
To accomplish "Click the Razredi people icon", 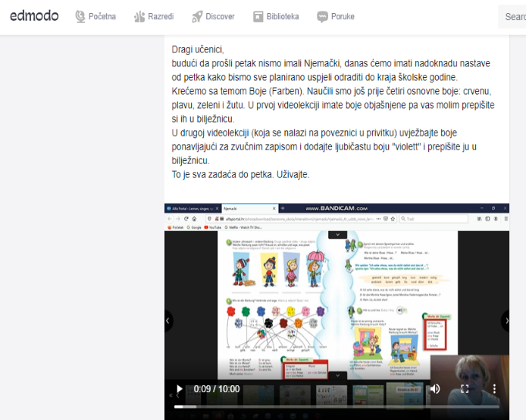I will click(x=139, y=16).
